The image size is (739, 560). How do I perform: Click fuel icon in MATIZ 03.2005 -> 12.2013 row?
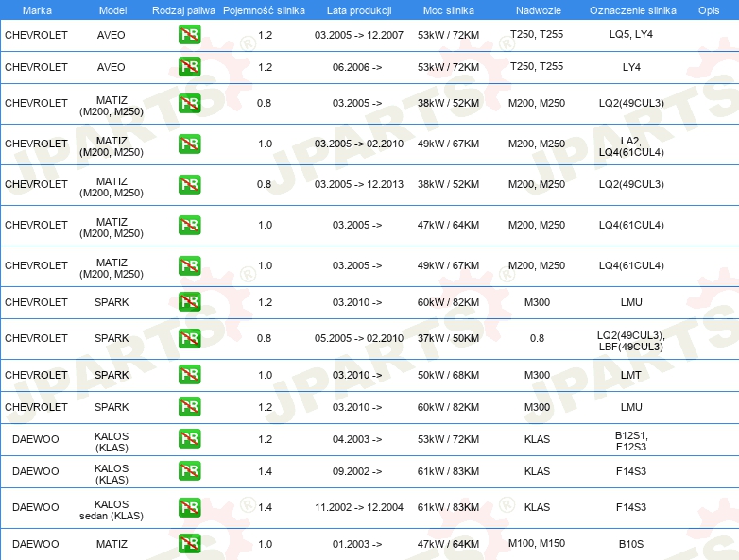tap(189, 184)
